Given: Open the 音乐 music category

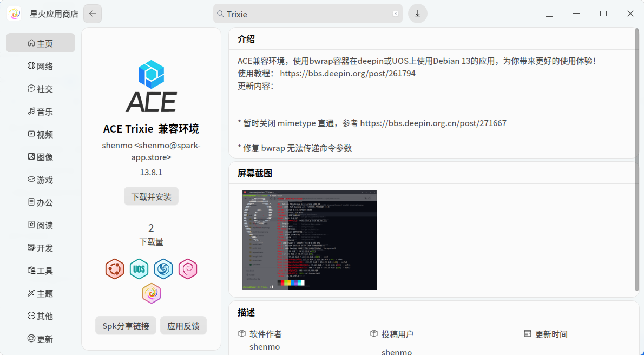Looking at the screenshot, I should [x=40, y=111].
